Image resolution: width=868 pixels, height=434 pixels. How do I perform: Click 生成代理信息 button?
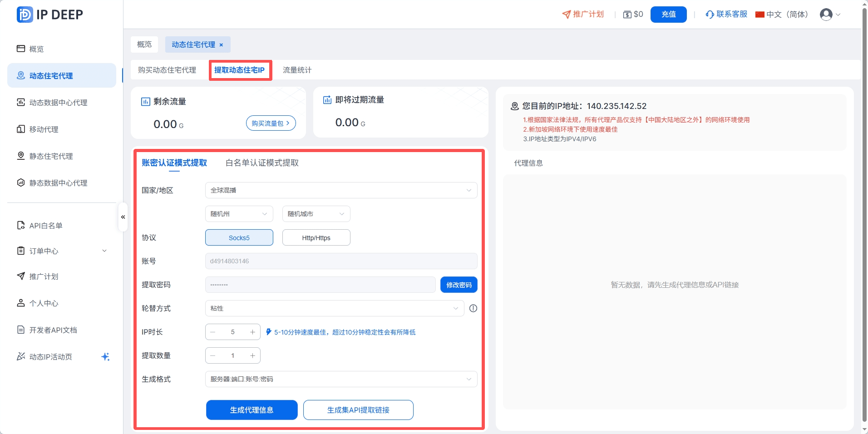(x=252, y=410)
